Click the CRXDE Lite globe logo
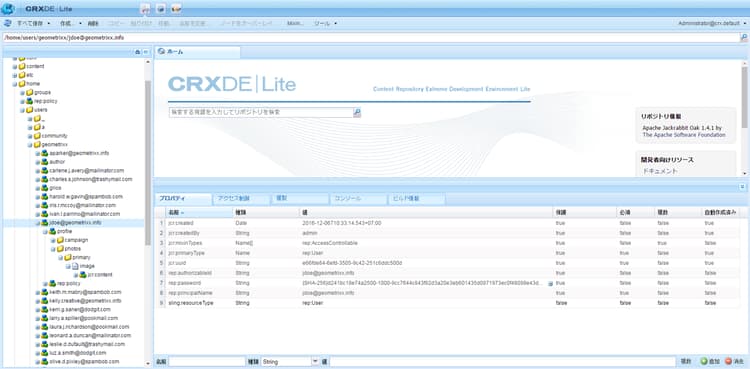 [7, 8]
